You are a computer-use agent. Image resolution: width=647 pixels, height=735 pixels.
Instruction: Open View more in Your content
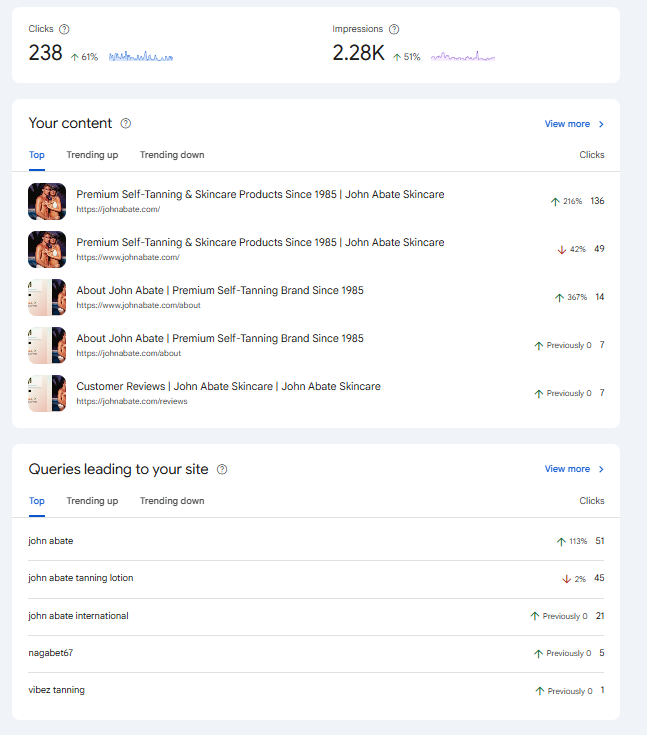pyautogui.click(x=567, y=124)
